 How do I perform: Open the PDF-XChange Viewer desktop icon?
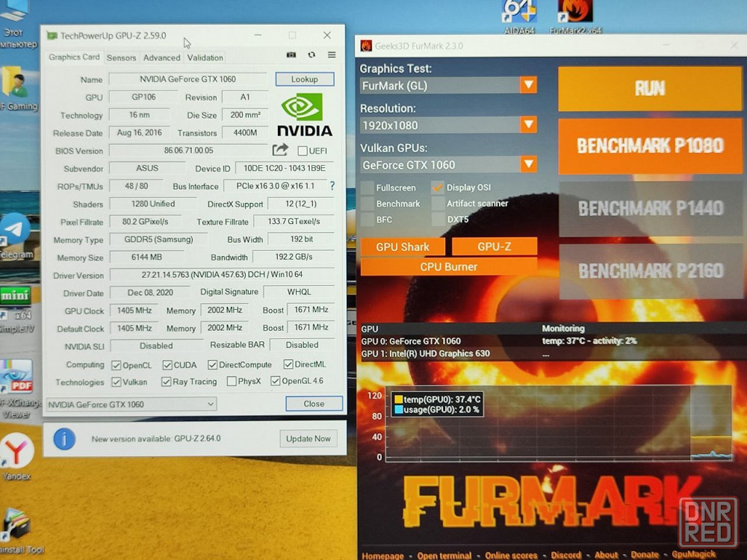click(x=18, y=390)
